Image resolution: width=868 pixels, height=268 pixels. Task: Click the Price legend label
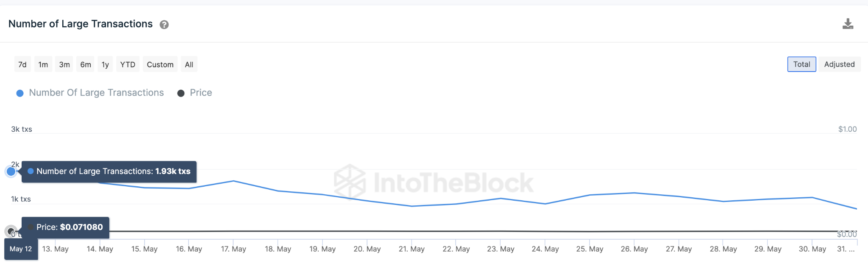pyautogui.click(x=201, y=93)
